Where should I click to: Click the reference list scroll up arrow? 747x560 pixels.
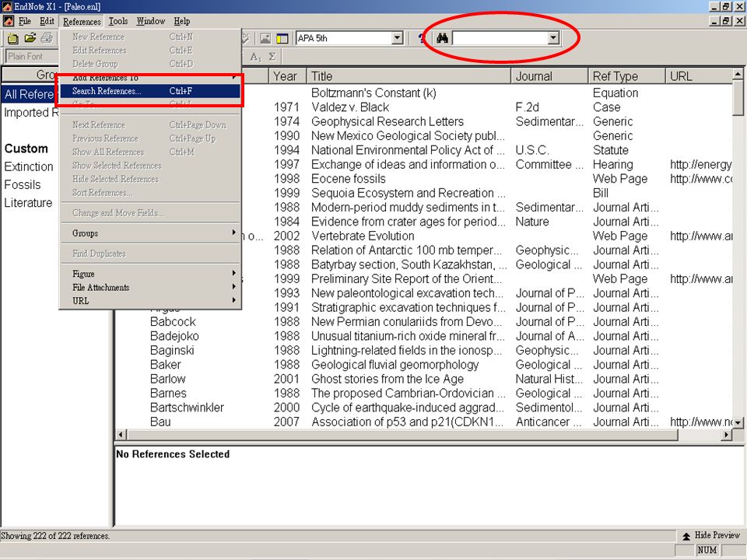pos(738,75)
